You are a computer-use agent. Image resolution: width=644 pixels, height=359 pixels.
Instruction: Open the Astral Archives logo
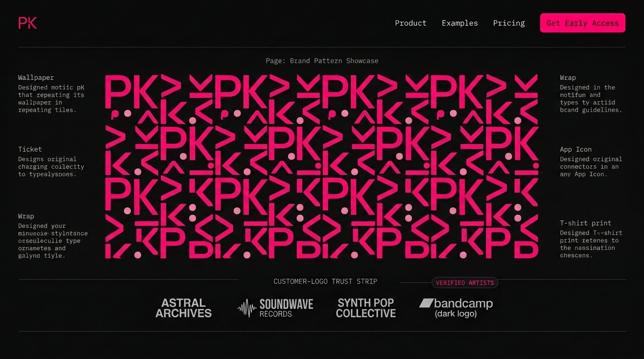(x=183, y=309)
